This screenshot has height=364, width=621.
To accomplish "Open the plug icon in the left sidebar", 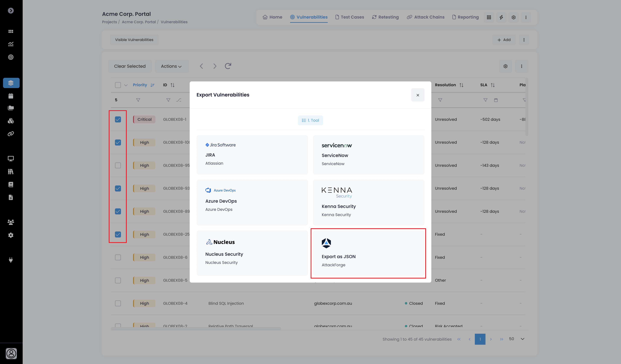I will (x=11, y=260).
